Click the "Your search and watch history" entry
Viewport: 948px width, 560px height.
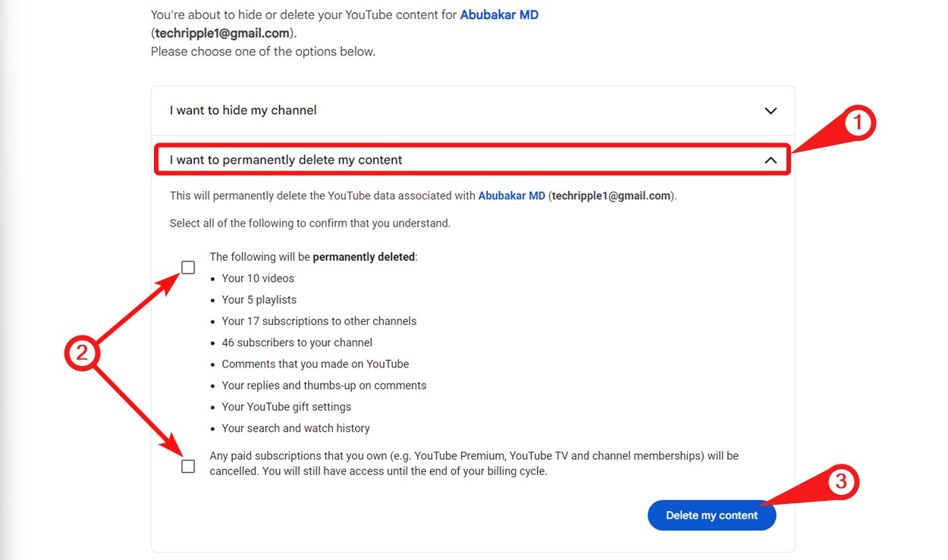point(295,428)
